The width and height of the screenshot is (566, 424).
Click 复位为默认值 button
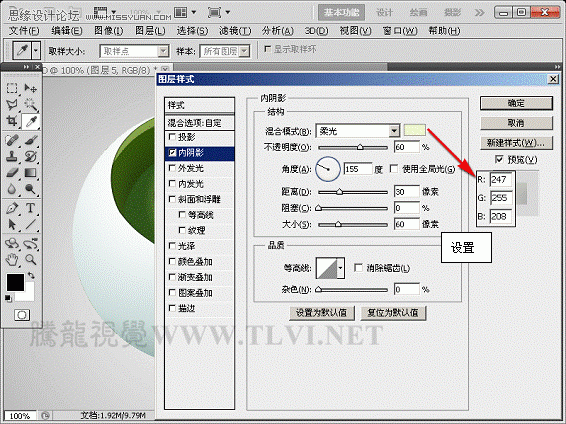393,312
